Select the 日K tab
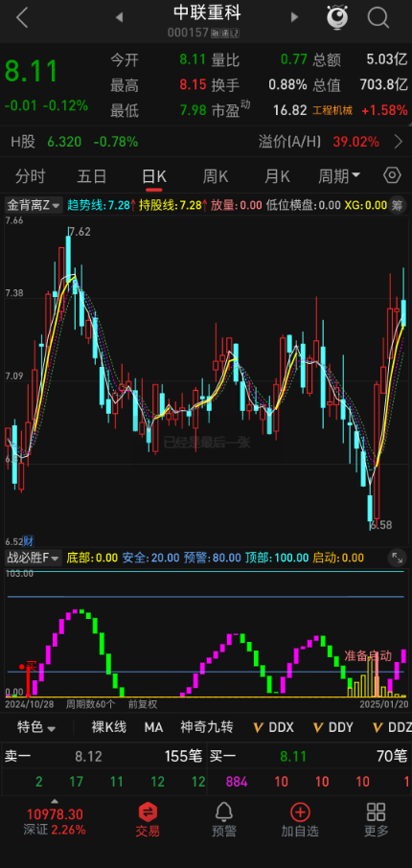 (154, 176)
